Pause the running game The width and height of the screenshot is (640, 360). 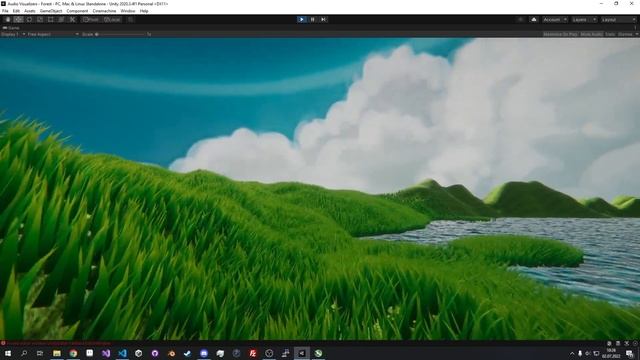click(313, 19)
